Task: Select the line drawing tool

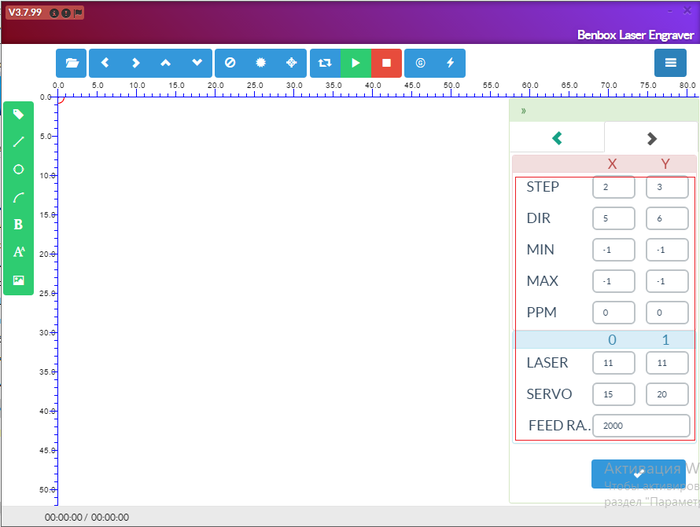Action: coord(18,142)
